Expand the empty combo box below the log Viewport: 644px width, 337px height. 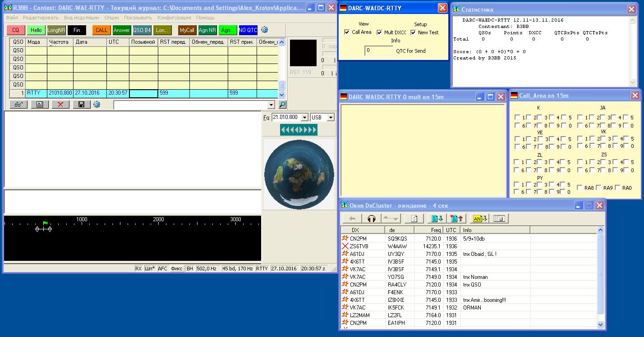[271, 105]
